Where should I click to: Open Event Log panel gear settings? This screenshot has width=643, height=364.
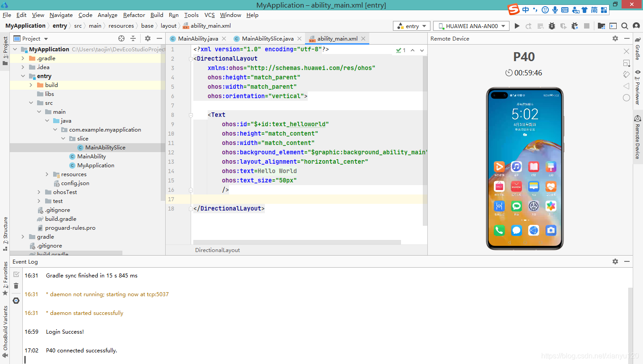pos(615,261)
